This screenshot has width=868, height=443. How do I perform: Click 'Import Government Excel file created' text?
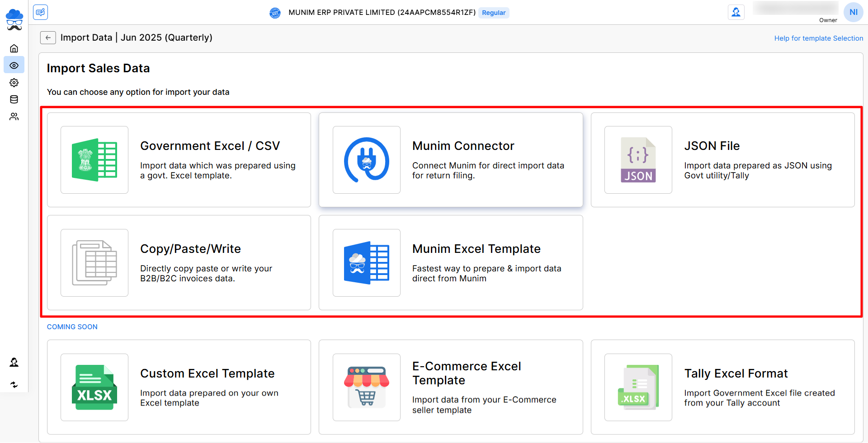click(x=759, y=398)
